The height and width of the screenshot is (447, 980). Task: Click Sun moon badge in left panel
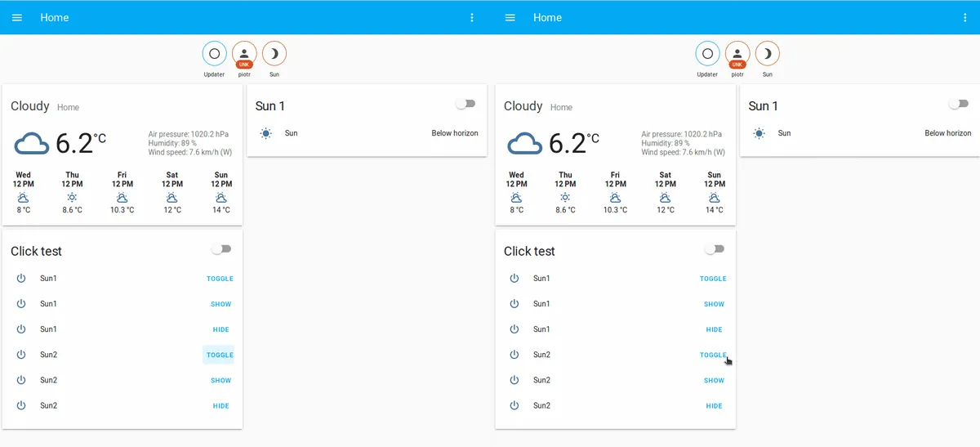point(274,54)
